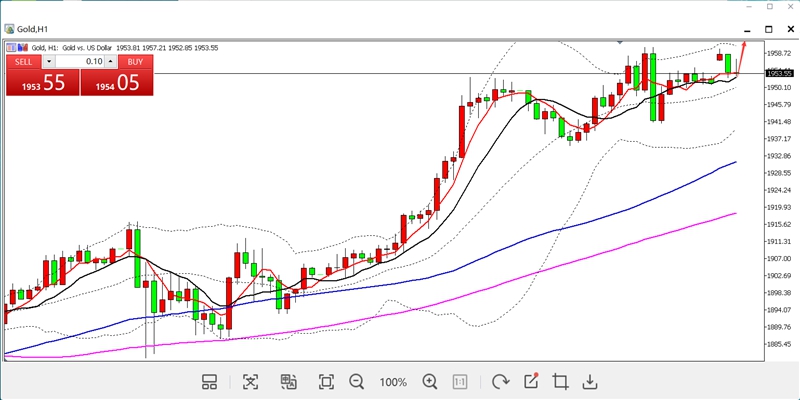This screenshot has height=400, width=800.
Task: Toggle full screen view icon
Action: click(326, 381)
